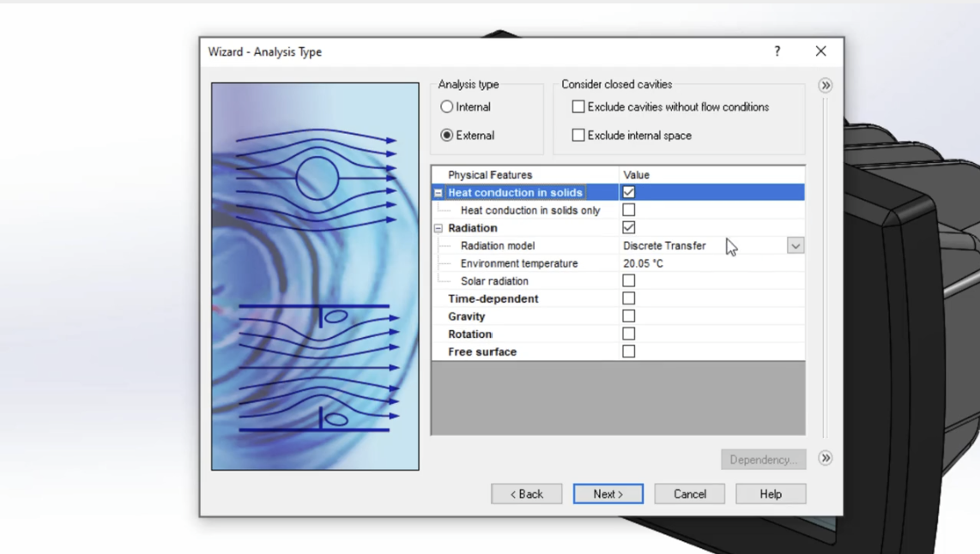Screen dimensions: 980x554
Task: Enable the Time-dependent option
Action: 628,298
